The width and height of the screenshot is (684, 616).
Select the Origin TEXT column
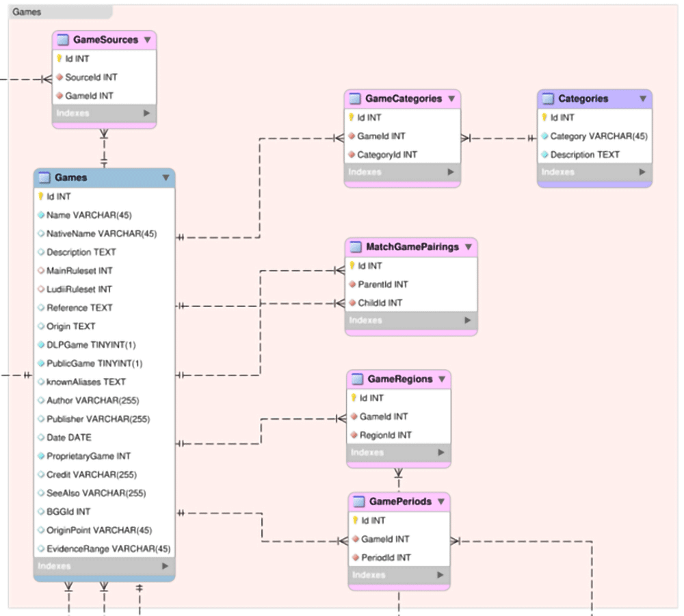pyautogui.click(x=104, y=327)
